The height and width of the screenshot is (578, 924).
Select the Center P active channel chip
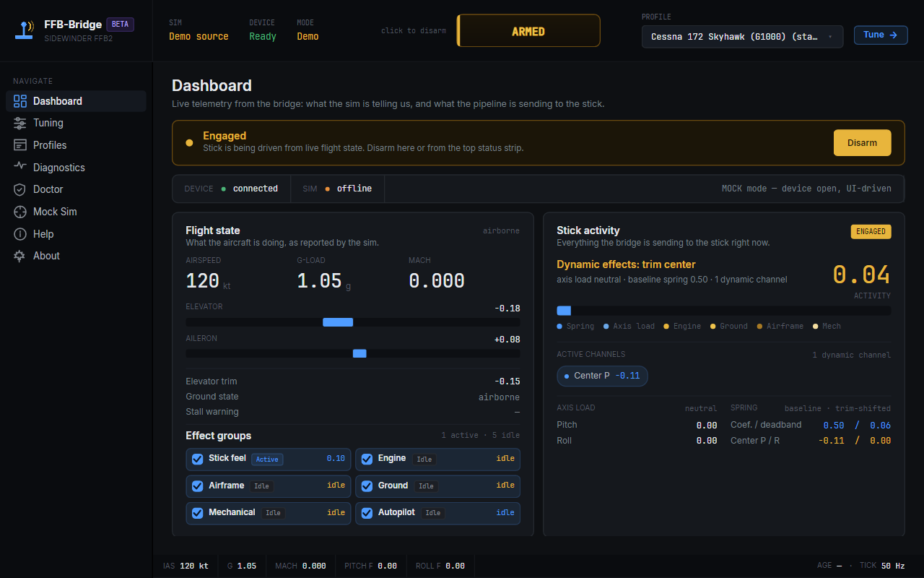(x=602, y=376)
